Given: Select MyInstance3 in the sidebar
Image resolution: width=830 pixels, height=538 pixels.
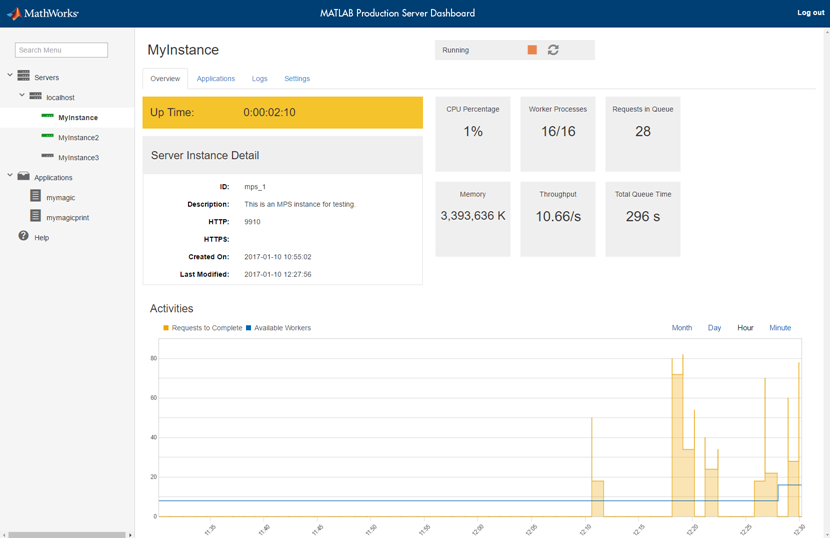Looking at the screenshot, I should pyautogui.click(x=78, y=158).
